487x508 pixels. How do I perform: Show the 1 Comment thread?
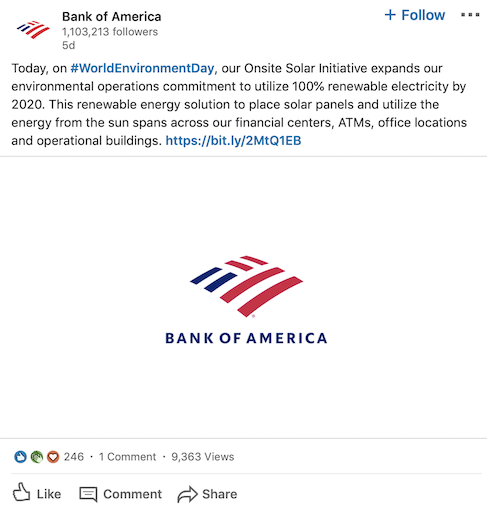(x=127, y=457)
